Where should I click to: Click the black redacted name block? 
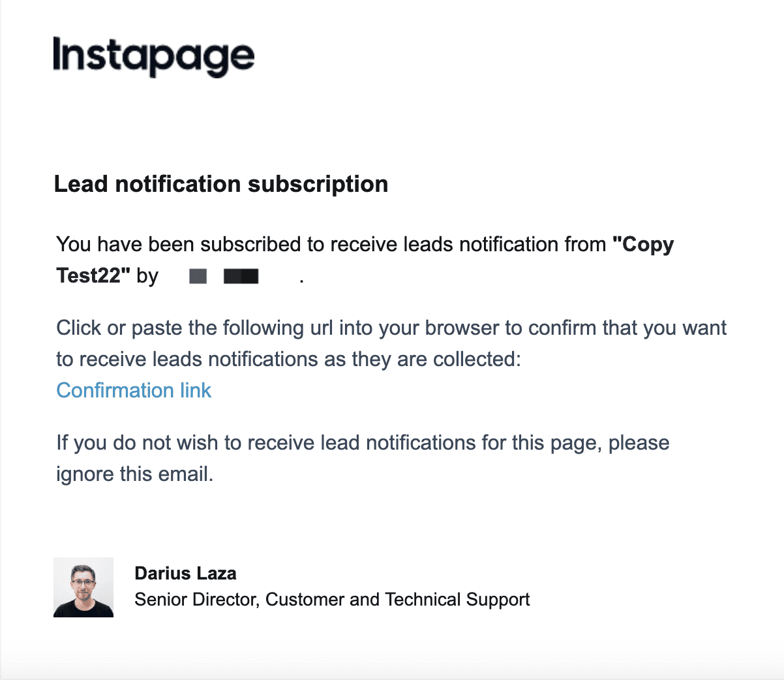(241, 277)
